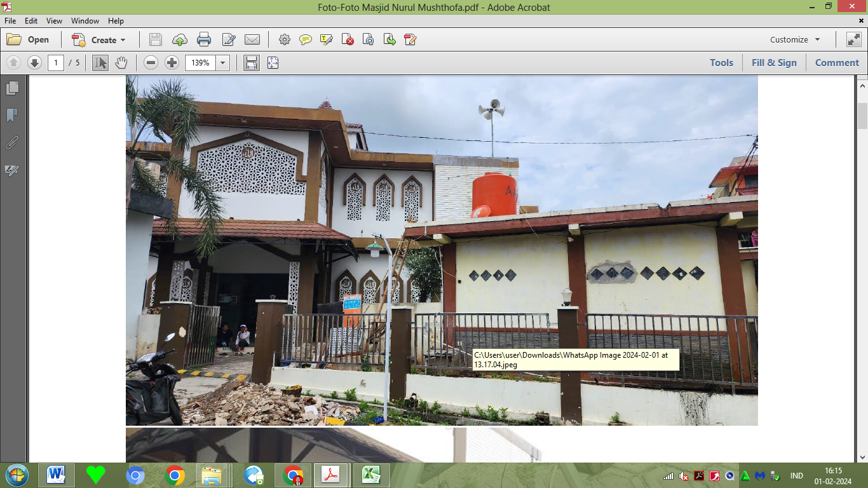Screen dimensions: 868x488
Task: Click the Open file button
Action: (28, 39)
